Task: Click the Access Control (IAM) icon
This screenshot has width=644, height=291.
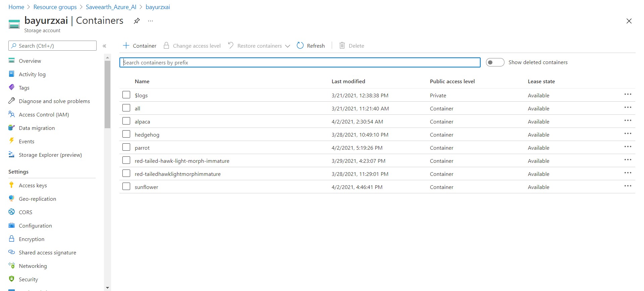Action: tap(12, 114)
